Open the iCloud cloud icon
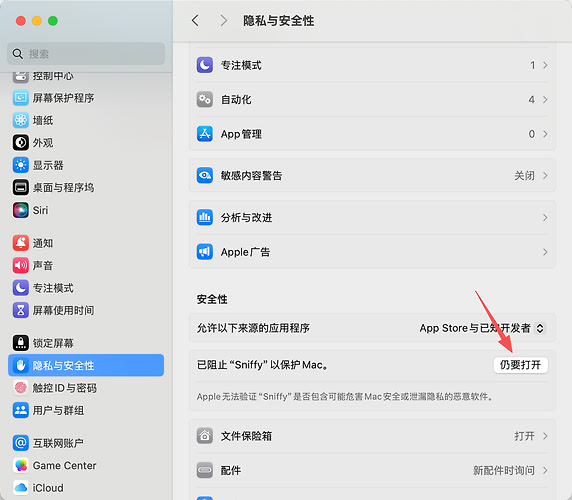Screen dimensions: 572x500 pos(21,488)
